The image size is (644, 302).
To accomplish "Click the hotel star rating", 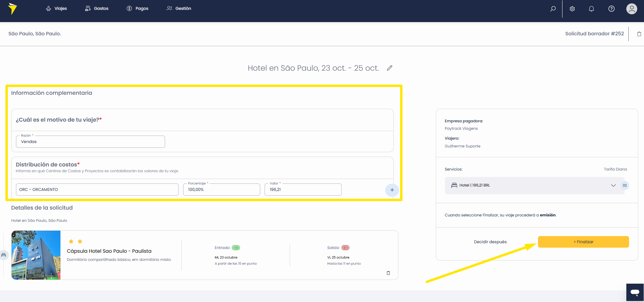I will click(x=75, y=242).
